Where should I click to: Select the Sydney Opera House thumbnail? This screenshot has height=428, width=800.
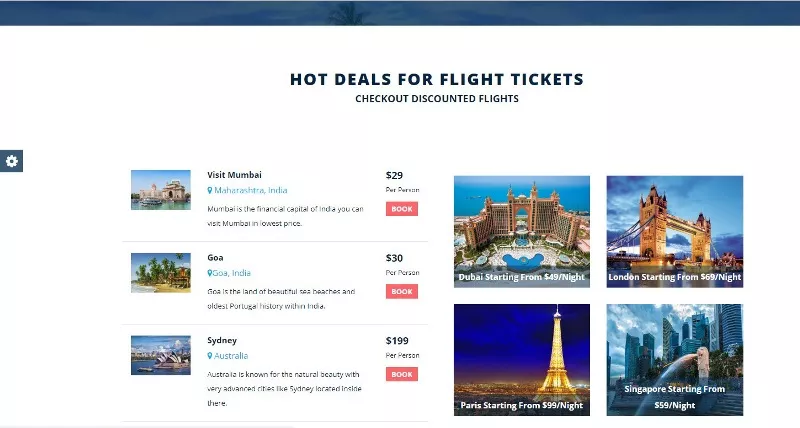160,355
